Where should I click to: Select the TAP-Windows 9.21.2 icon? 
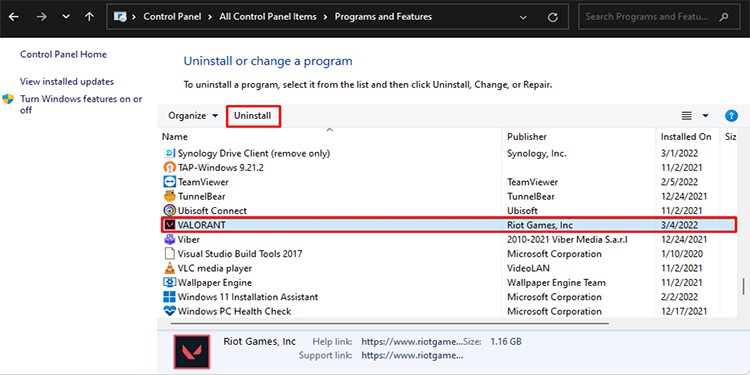(x=169, y=168)
